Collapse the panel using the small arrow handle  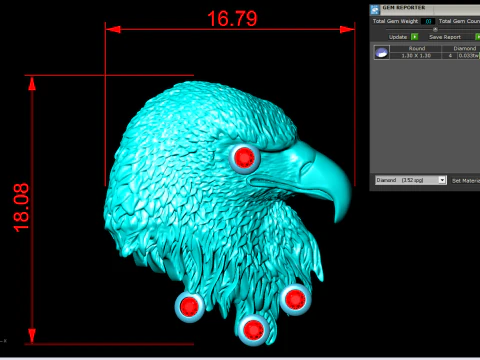435,29
